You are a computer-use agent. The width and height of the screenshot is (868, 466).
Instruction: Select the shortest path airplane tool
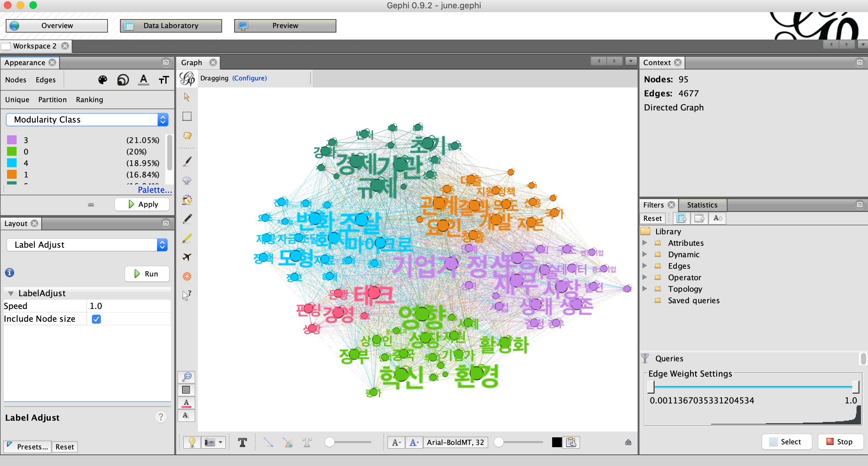coord(187,257)
